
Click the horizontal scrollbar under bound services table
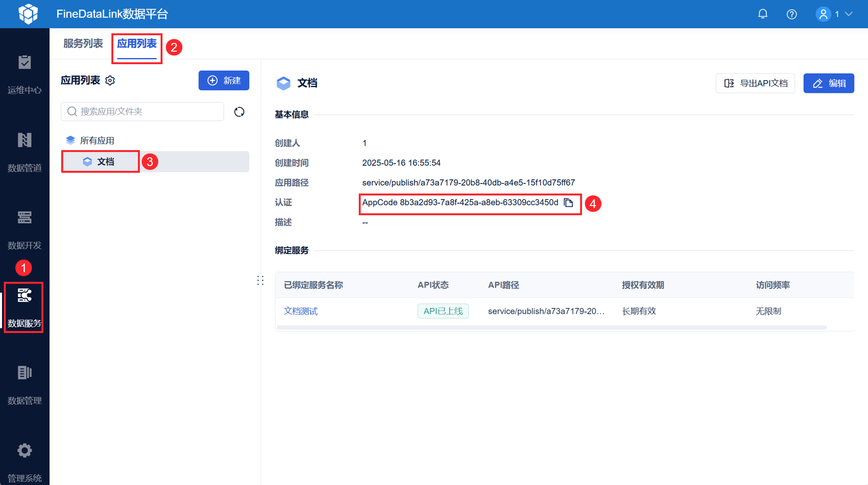552,328
